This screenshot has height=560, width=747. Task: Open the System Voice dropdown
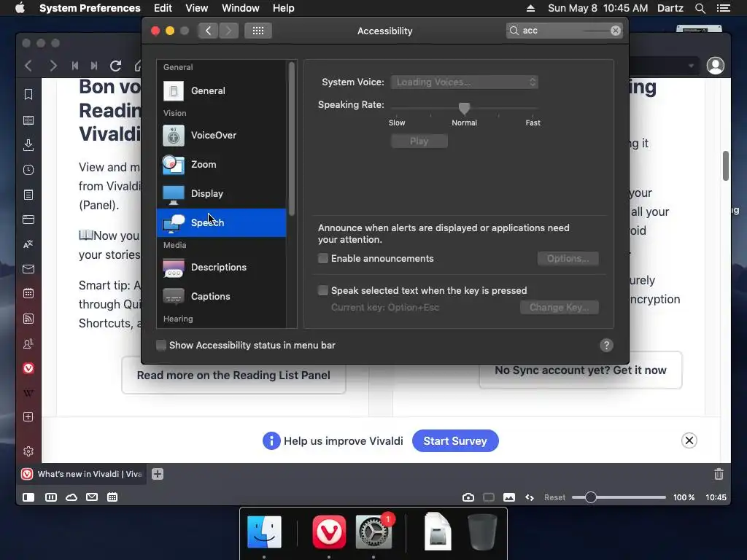tap(465, 82)
